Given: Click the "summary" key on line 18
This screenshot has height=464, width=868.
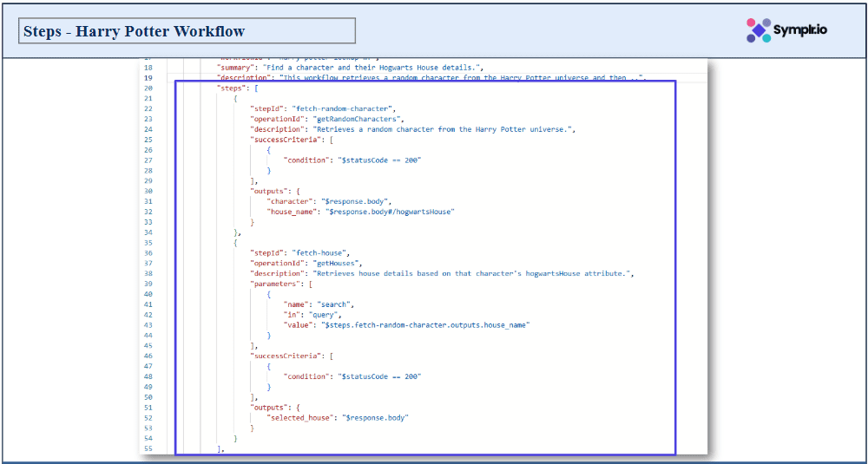Looking at the screenshot, I should click(235, 68).
